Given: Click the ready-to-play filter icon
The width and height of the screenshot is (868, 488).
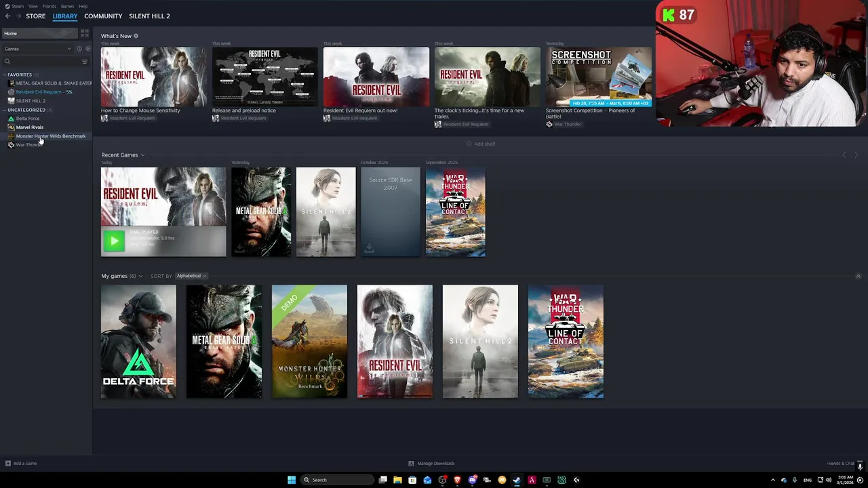Looking at the screenshot, I should (x=87, y=49).
